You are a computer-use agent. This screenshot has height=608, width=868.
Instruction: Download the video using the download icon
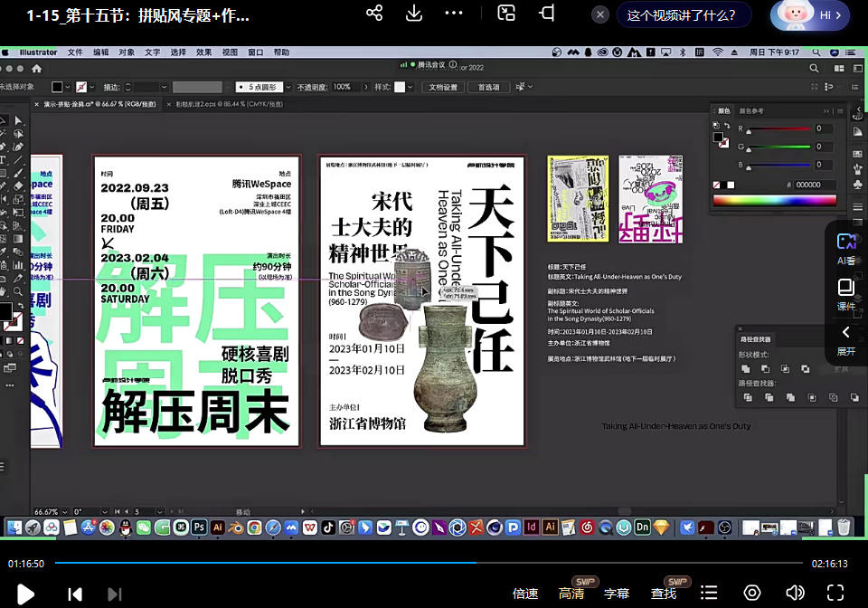click(414, 14)
